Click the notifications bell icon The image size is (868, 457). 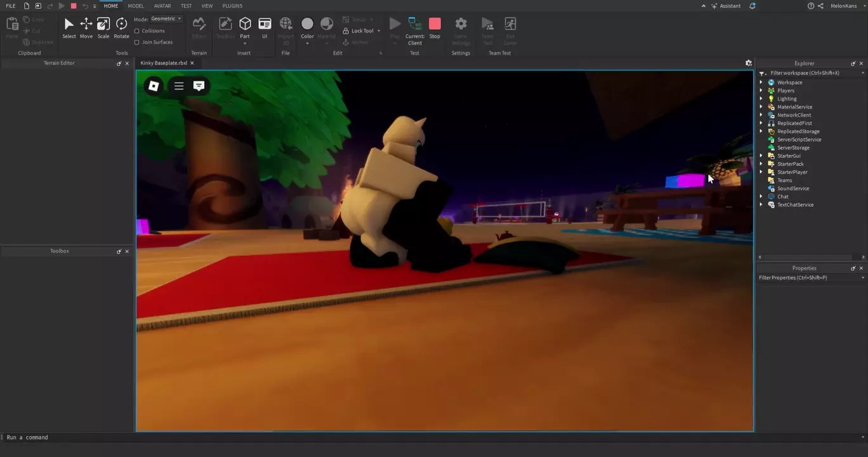753,6
